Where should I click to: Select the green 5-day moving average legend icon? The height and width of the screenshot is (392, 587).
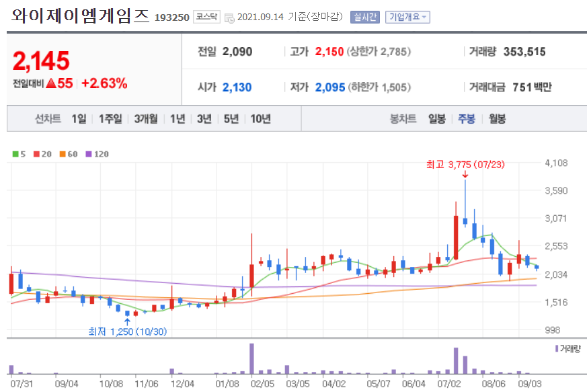coord(14,154)
